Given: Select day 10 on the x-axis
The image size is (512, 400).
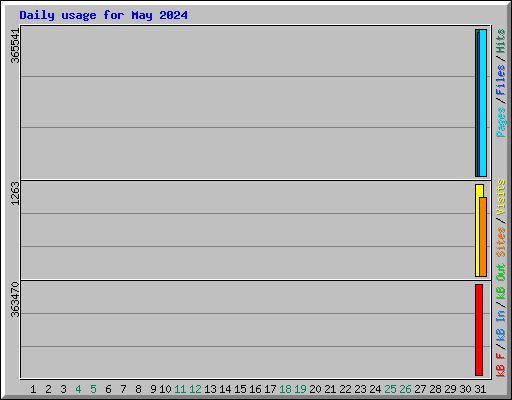Looking at the screenshot, I should [x=165, y=389].
